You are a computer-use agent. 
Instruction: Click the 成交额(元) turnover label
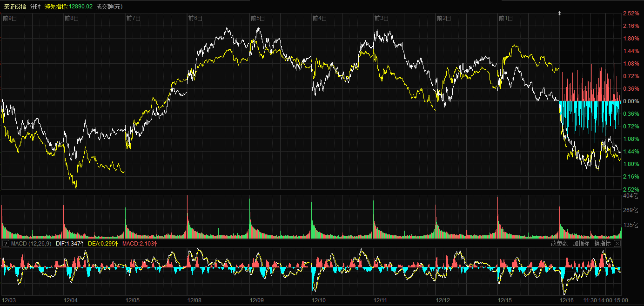[x=109, y=7]
